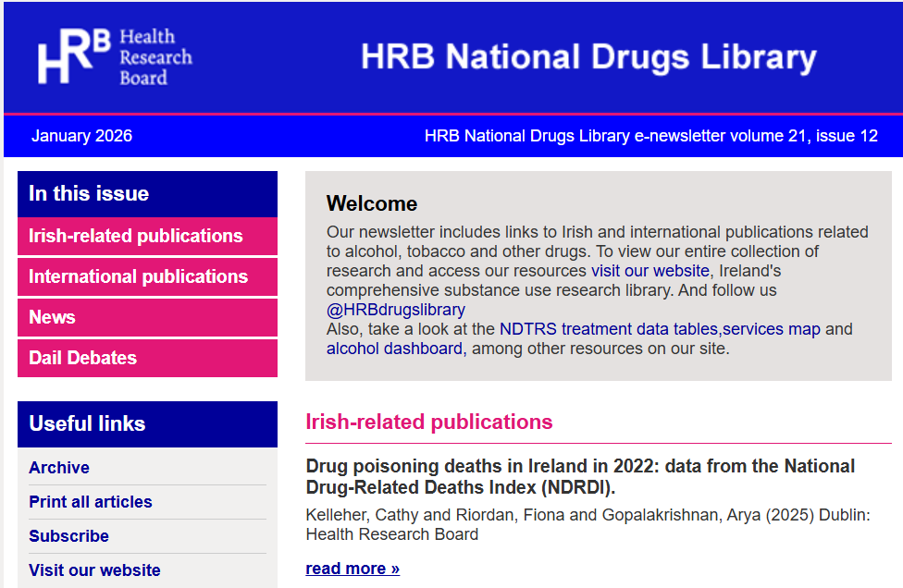Click the 'Drug poisoning deaths in Ireland in 2022' title
903x588 pixels.
(x=580, y=476)
